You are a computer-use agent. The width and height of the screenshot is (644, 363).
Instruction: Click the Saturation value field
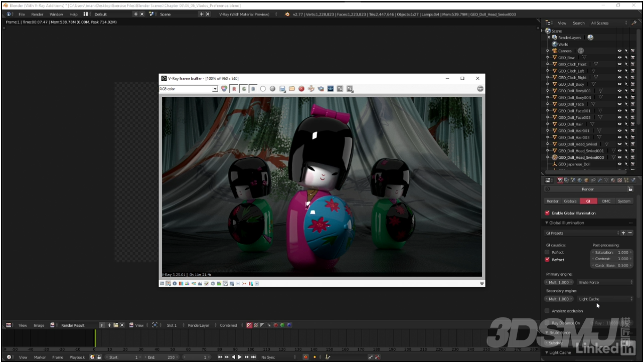click(x=612, y=252)
